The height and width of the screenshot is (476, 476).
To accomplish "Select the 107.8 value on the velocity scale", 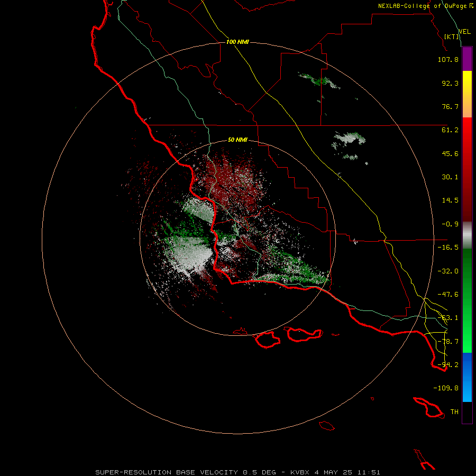I will 448,59.
